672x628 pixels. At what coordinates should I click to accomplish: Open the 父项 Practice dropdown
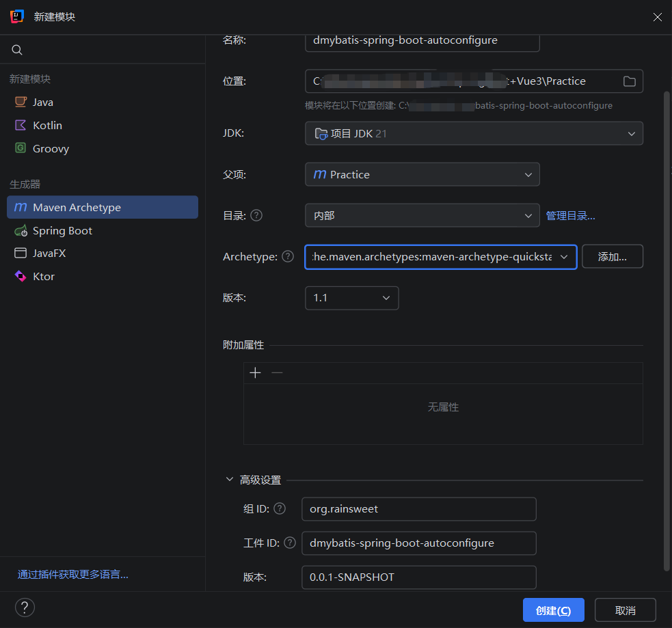tap(422, 174)
